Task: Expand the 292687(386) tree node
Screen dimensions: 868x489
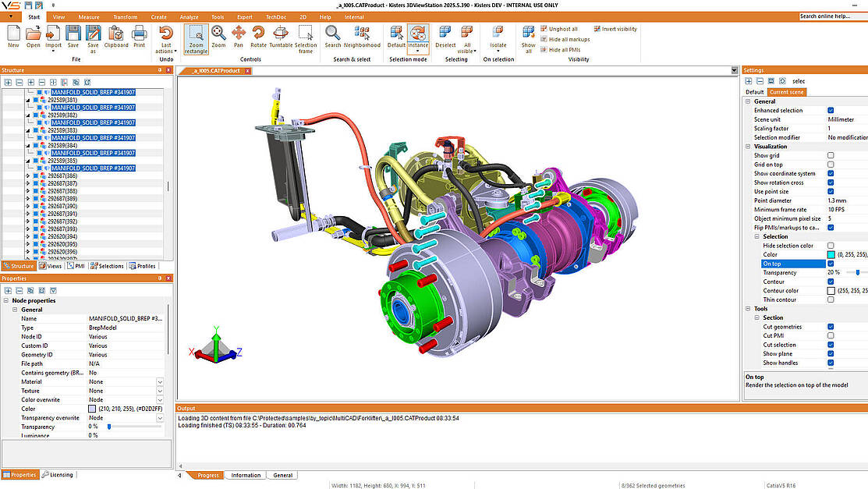Action: coord(28,175)
